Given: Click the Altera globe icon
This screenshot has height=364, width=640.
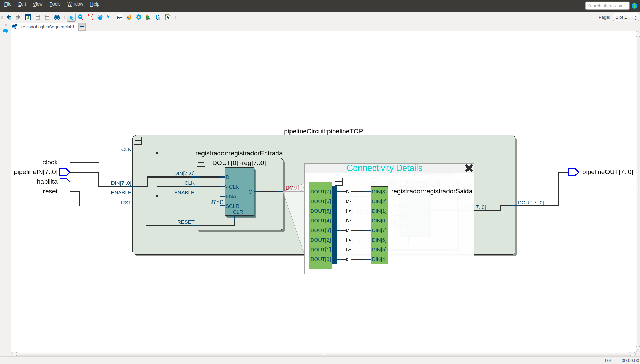Looking at the screenshot, I should (x=634, y=6).
